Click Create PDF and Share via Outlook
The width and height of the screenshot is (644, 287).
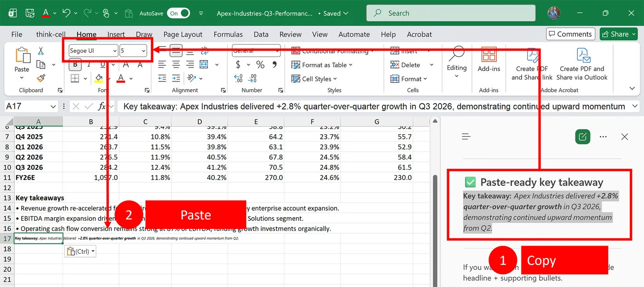(x=582, y=64)
